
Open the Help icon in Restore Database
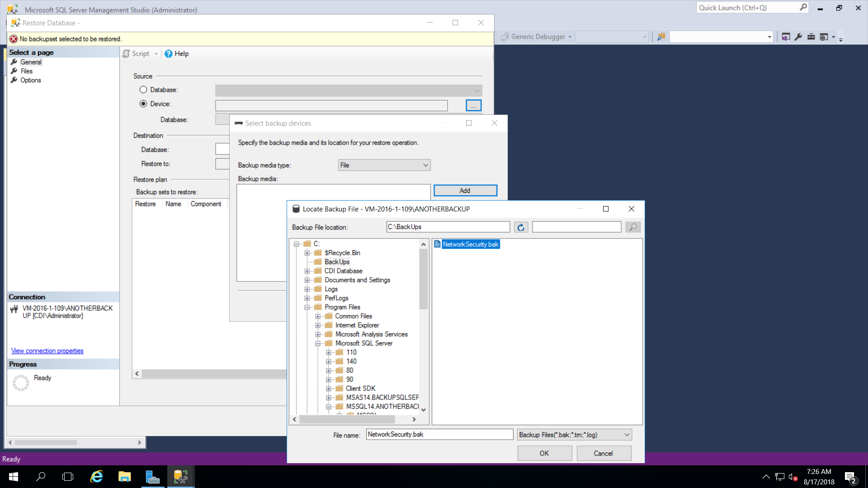click(169, 54)
